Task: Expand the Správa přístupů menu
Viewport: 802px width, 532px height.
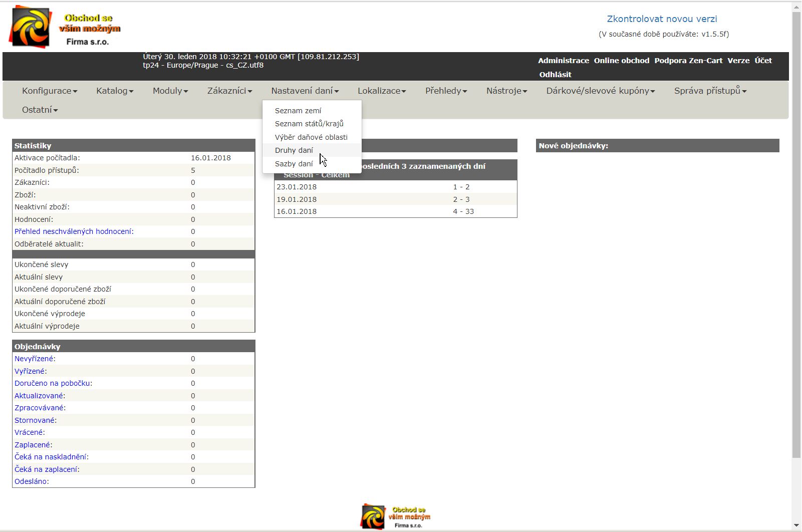Action: [710, 91]
